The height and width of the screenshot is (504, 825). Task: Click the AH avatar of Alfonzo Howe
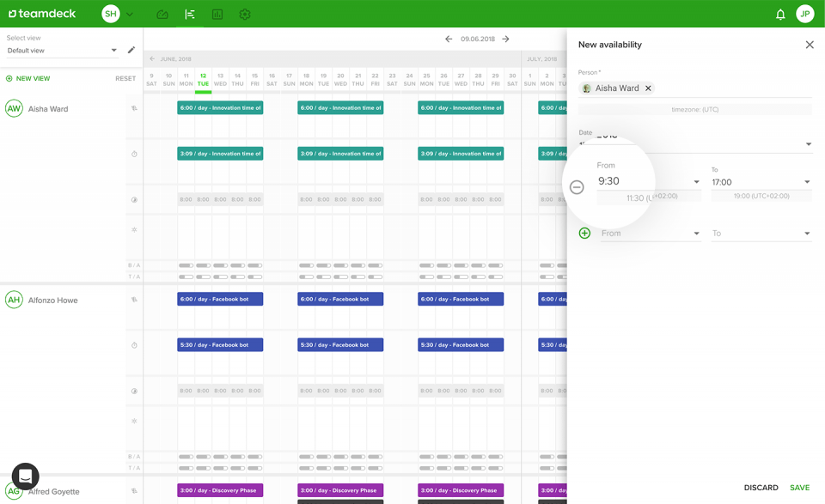14,301
